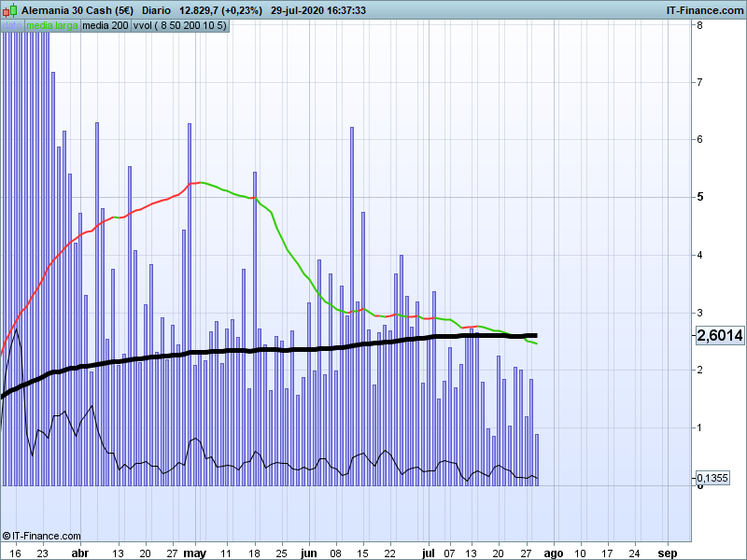Click the 'sep' month marker on time axis
The image size is (747, 560).
coord(668,553)
